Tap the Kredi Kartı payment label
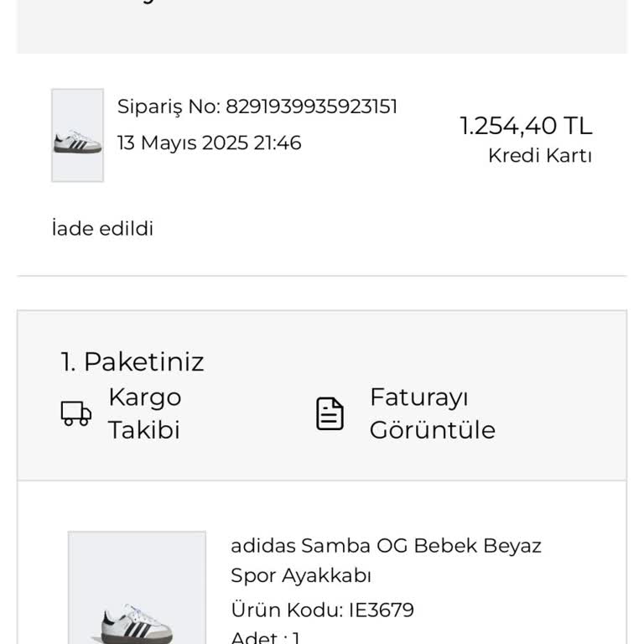The height and width of the screenshot is (644, 644). 539,156
